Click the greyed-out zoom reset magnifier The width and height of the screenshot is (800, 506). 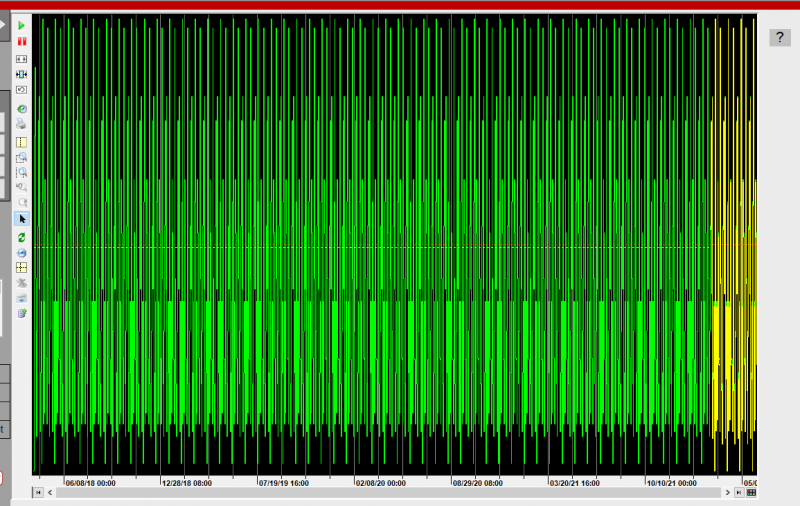tap(21, 203)
